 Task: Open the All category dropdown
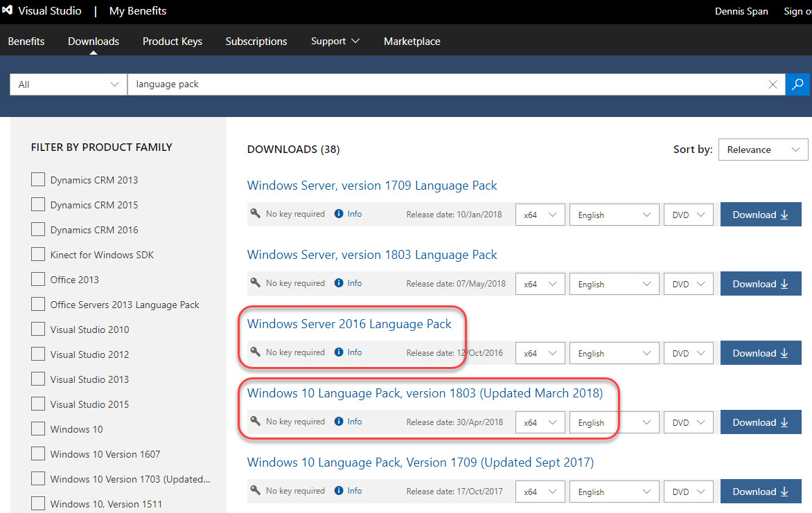pos(69,84)
